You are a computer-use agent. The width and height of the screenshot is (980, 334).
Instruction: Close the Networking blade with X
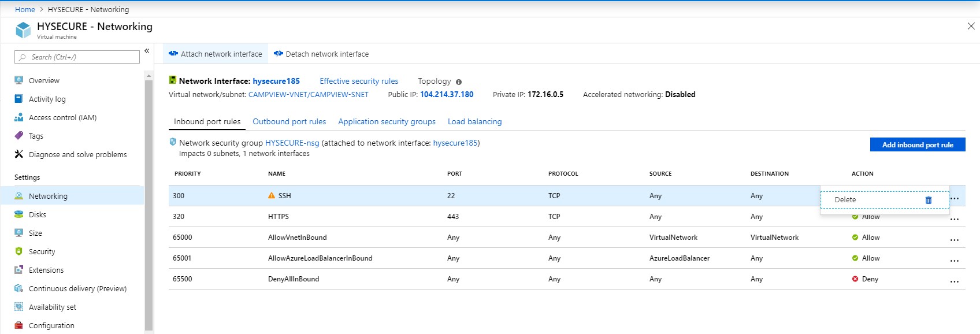click(971, 26)
